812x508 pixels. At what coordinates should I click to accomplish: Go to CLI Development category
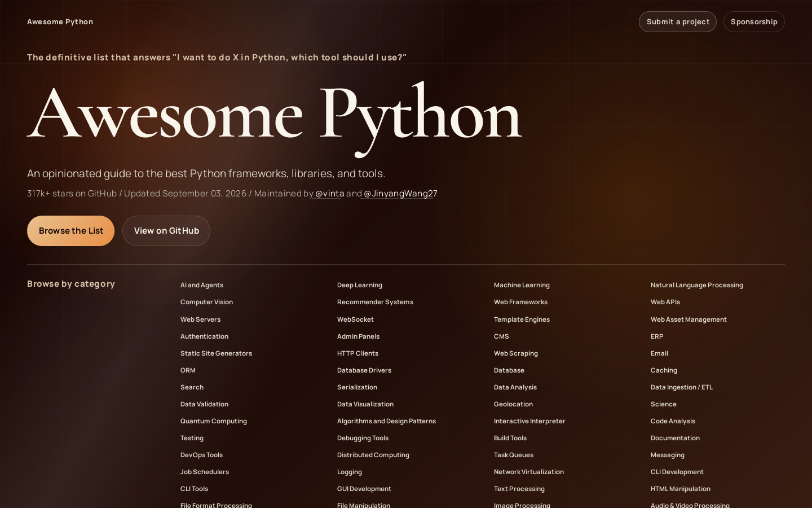(677, 472)
